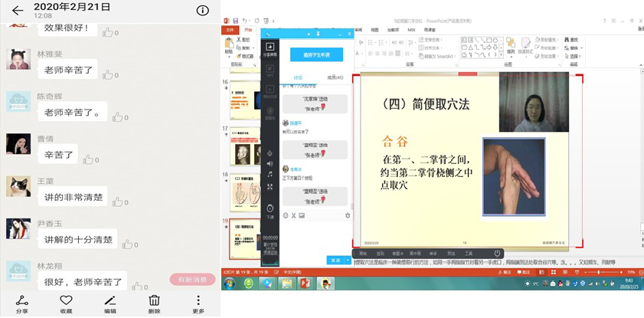Open the 选择 dropdown in editing group
The image size is (644, 318).
(x=574, y=55)
